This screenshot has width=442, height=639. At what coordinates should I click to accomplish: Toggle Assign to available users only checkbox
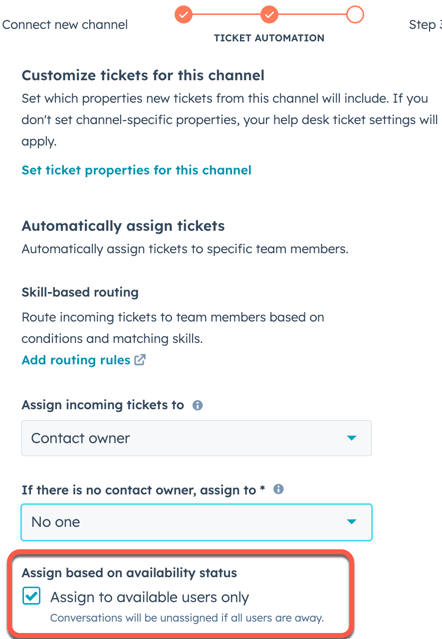coord(31,596)
